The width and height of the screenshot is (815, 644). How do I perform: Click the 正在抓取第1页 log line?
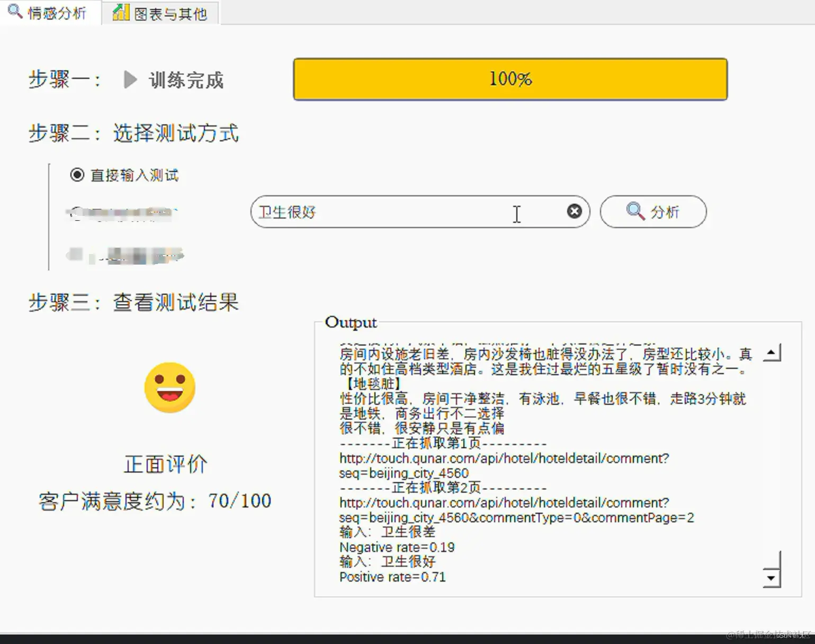point(443,443)
